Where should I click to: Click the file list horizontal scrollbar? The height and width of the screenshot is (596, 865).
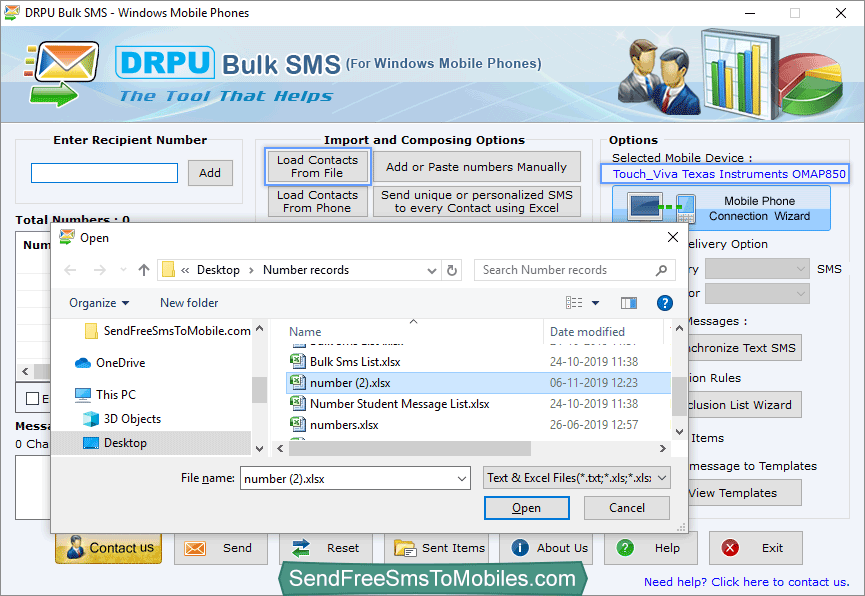[410, 449]
